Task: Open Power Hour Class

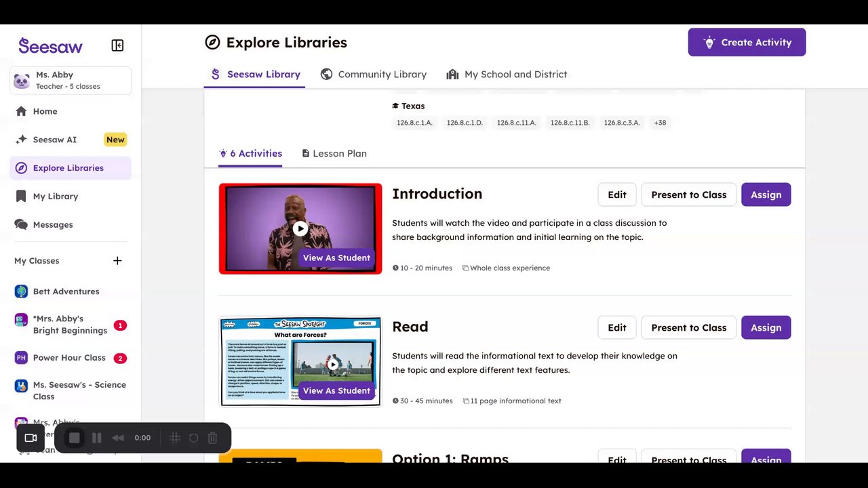Action: tap(71, 358)
